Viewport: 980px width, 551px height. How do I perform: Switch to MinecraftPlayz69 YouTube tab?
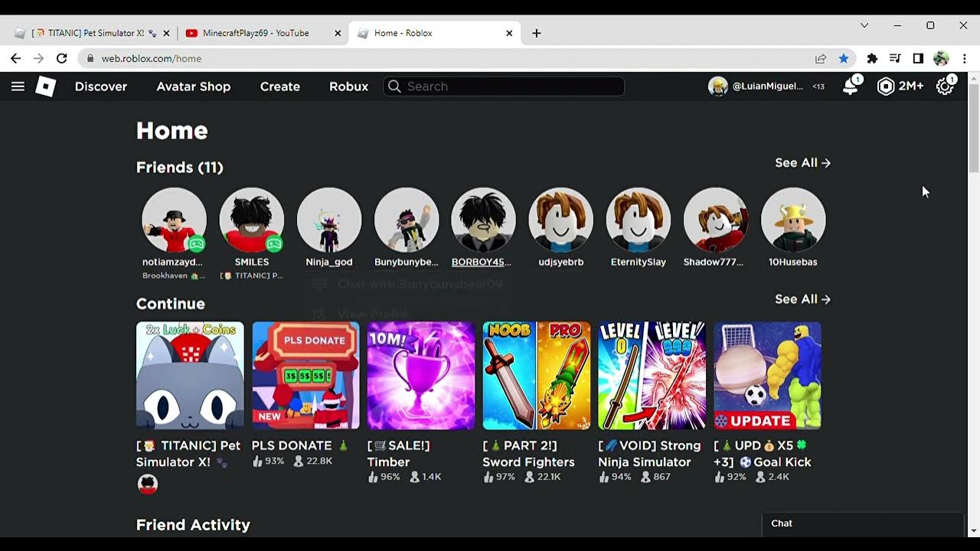click(x=263, y=33)
